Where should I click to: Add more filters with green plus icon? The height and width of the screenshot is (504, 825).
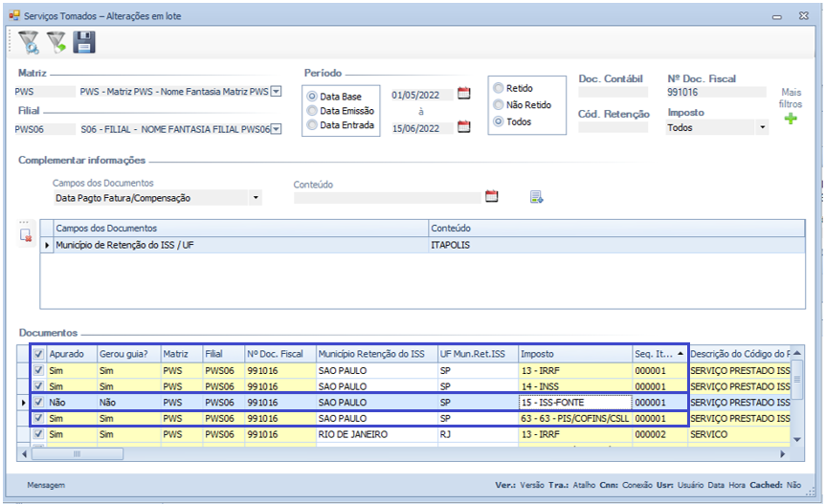click(x=791, y=119)
